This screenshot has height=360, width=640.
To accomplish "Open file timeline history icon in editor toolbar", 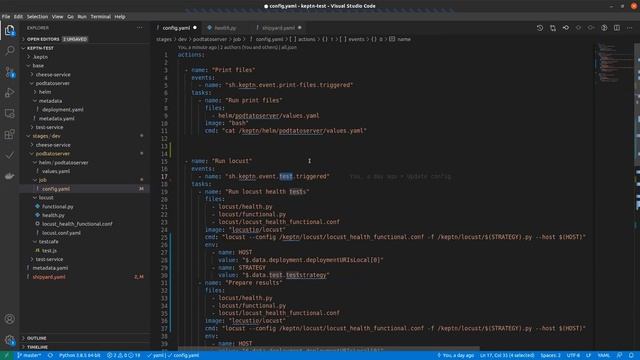I will point(540,28).
